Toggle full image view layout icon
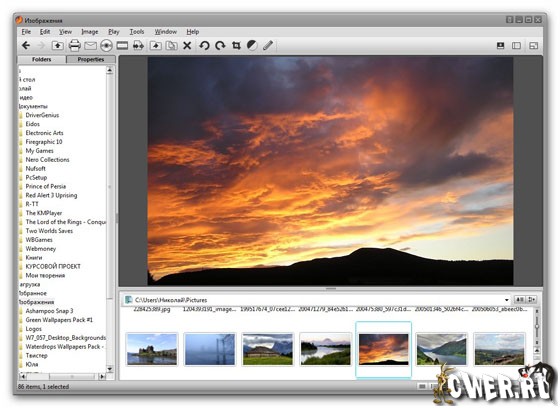This screenshot has width=560, height=408. pyautogui.click(x=501, y=45)
